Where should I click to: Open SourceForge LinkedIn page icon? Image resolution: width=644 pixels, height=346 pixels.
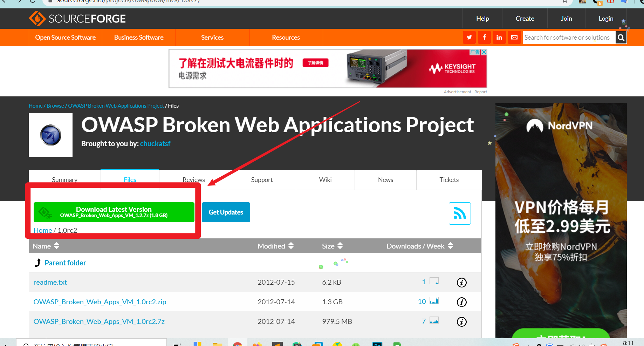click(499, 38)
